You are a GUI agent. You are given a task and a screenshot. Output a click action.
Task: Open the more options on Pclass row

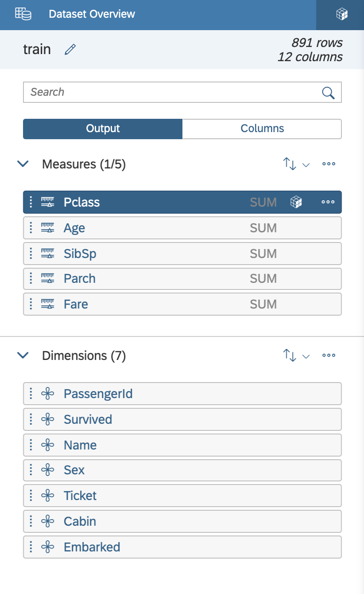pos(328,202)
